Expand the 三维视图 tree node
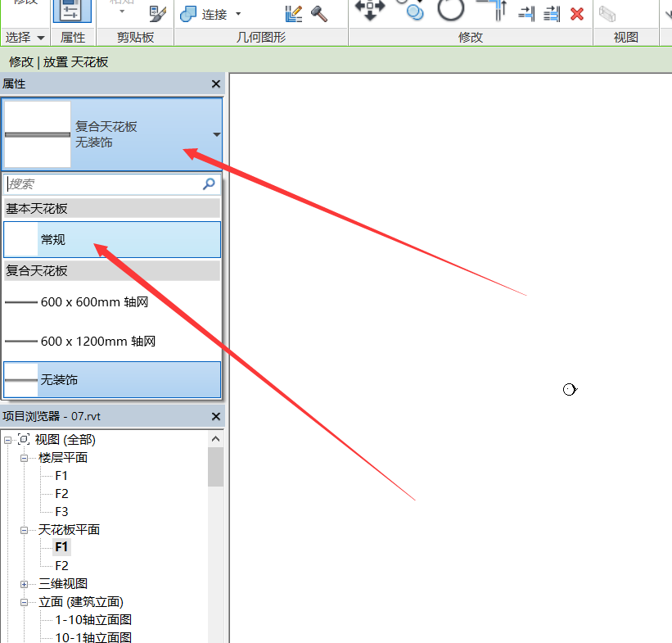672x643 pixels. [x=25, y=584]
